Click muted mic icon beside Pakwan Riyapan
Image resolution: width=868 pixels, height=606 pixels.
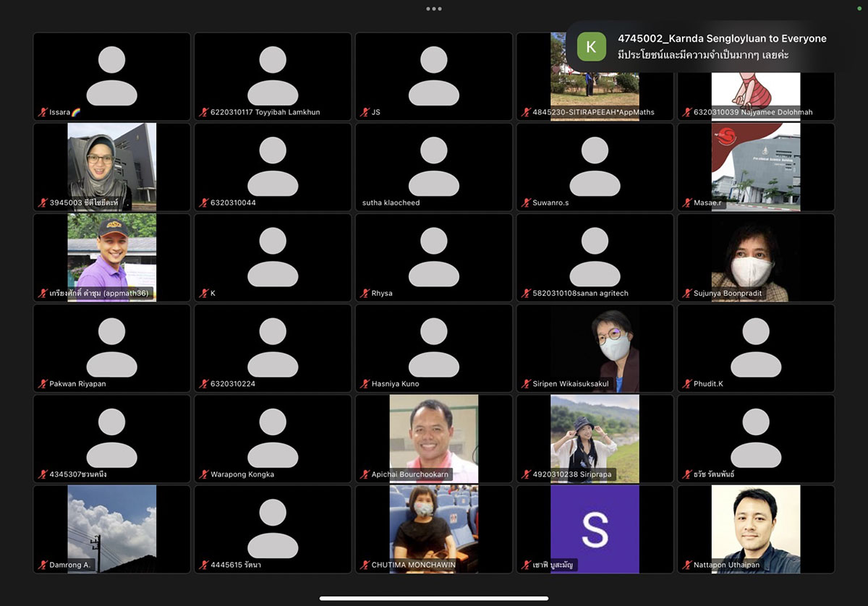[x=43, y=384]
